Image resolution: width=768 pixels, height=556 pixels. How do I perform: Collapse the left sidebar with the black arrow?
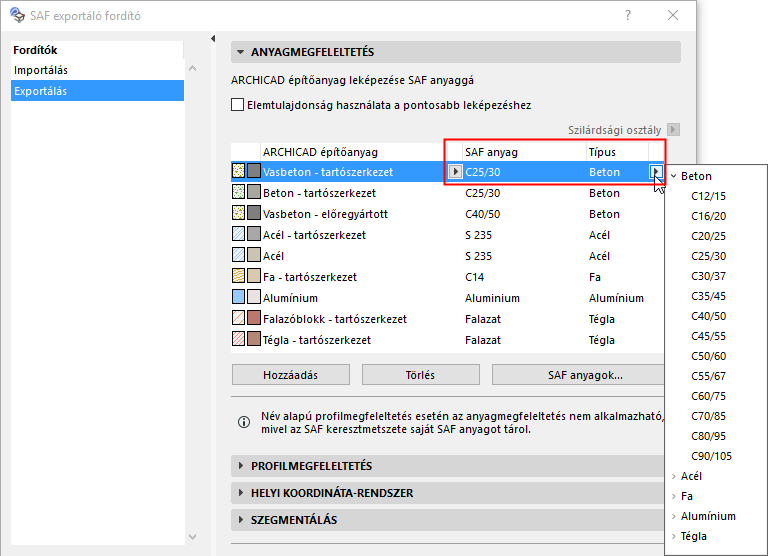tap(213, 38)
